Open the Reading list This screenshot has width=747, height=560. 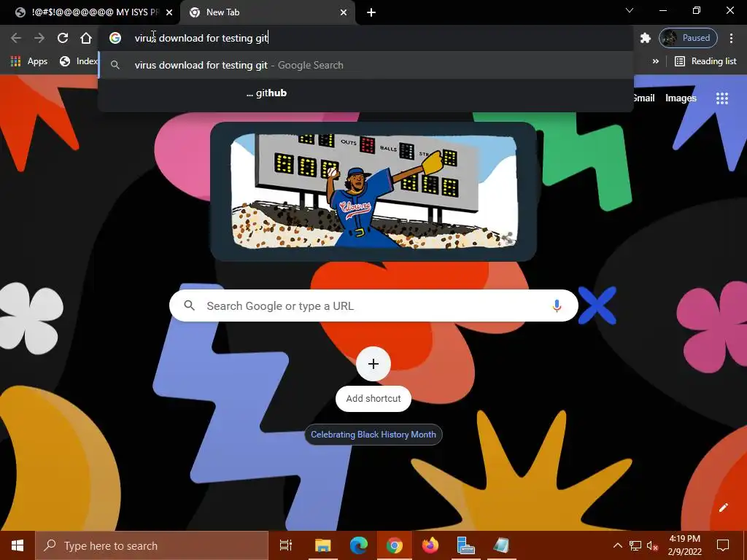(x=705, y=61)
